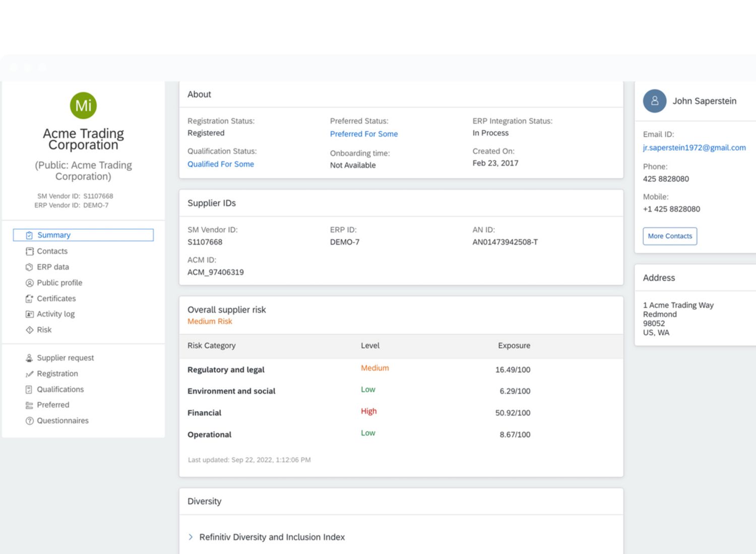Open Public profile via its icon
Image resolution: width=756 pixels, height=554 pixels.
pos(29,283)
